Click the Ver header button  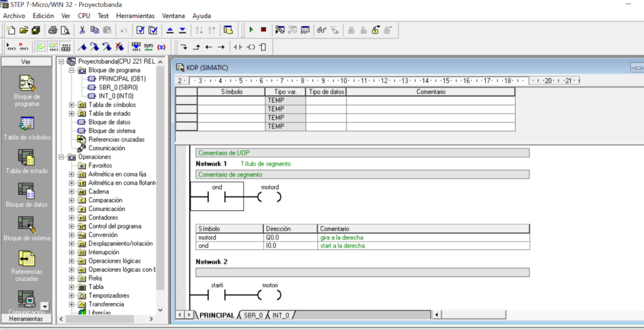pos(26,62)
